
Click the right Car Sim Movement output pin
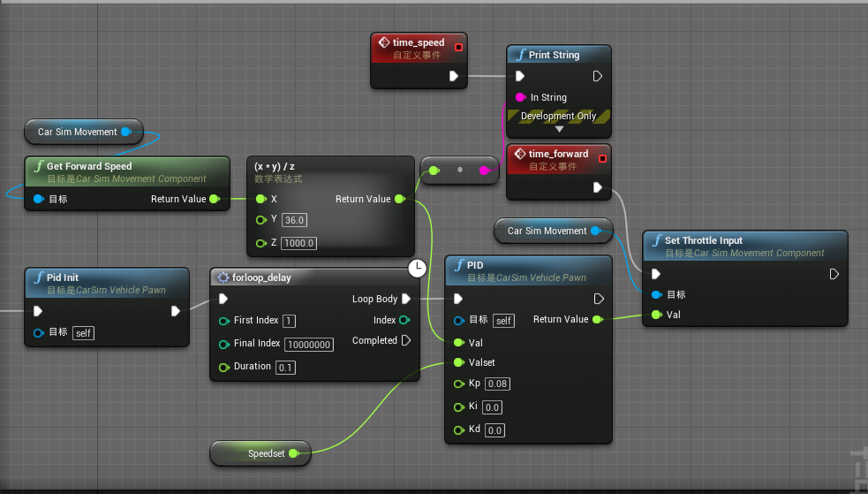[596, 231]
